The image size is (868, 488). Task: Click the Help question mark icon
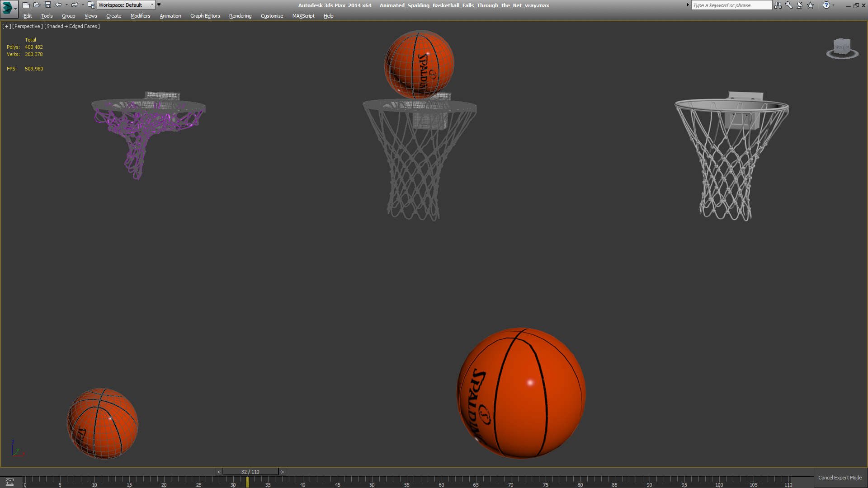coord(826,5)
